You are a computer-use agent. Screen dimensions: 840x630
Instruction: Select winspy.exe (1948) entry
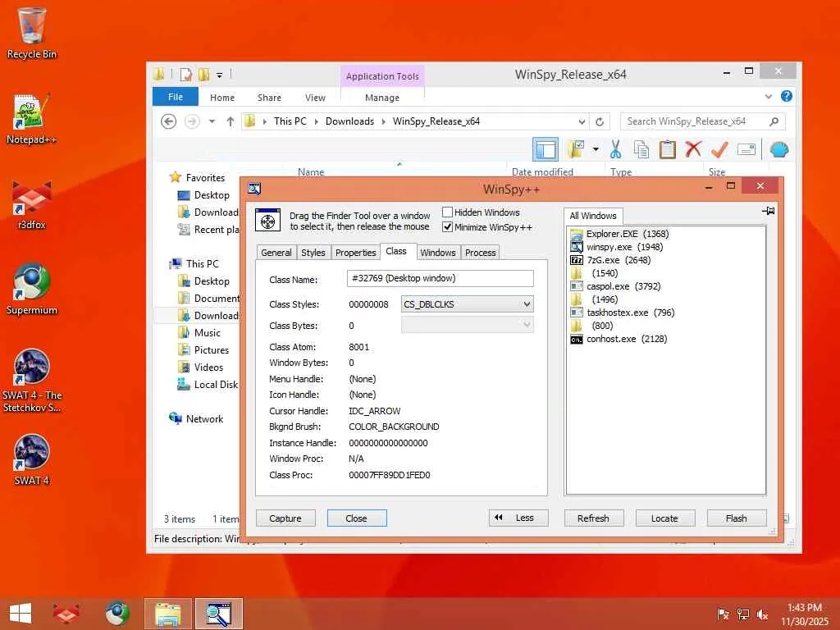[617, 247]
